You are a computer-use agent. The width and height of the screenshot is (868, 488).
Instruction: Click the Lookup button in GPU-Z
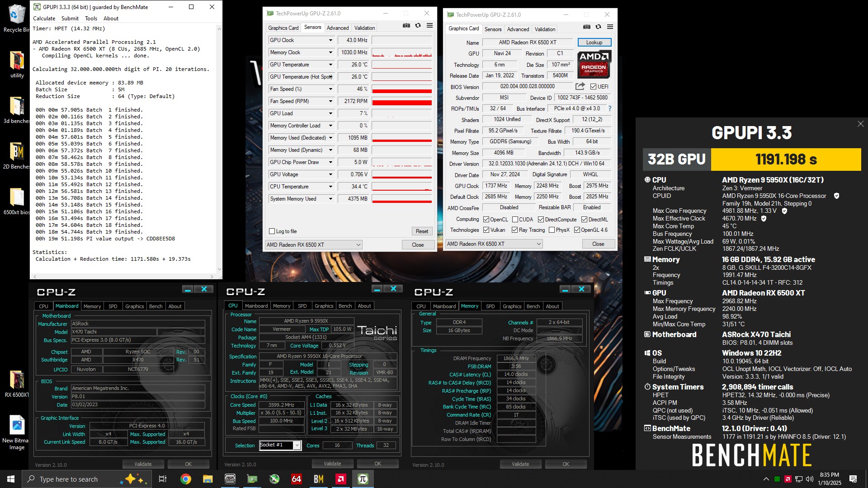point(594,42)
